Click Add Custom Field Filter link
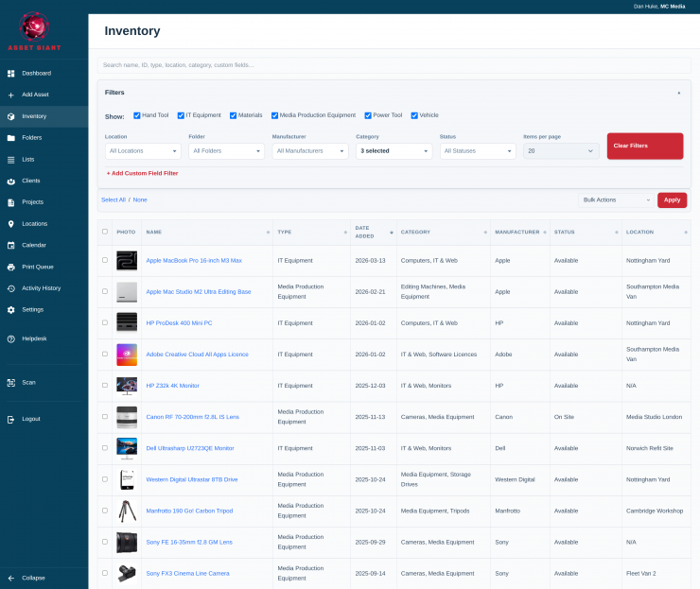Viewport: 700px width, 589px height. pos(143,173)
